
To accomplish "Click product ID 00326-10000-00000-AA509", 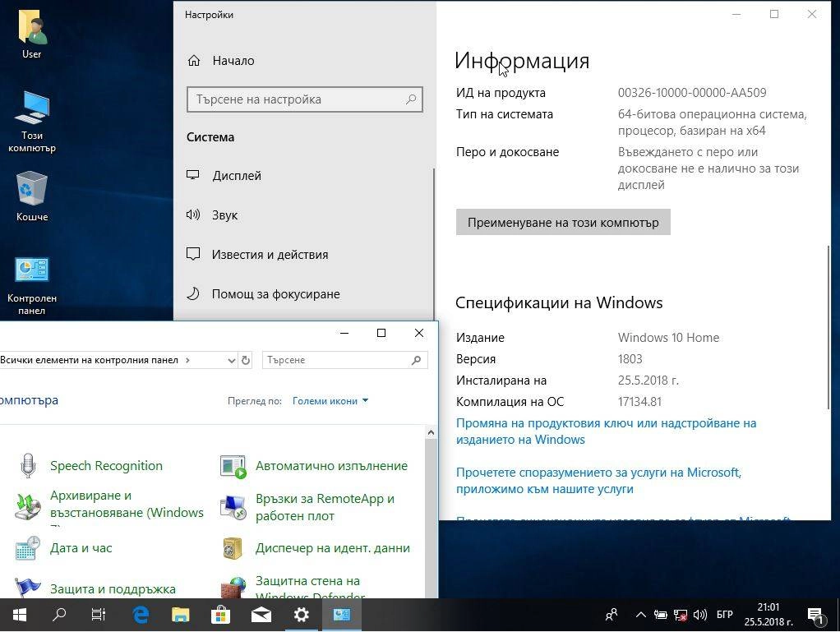I will 691,93.
